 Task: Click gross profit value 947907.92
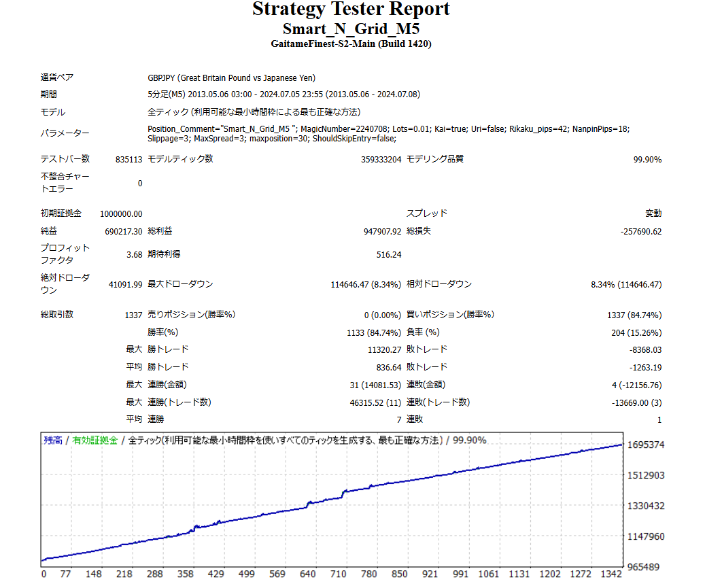382,232
